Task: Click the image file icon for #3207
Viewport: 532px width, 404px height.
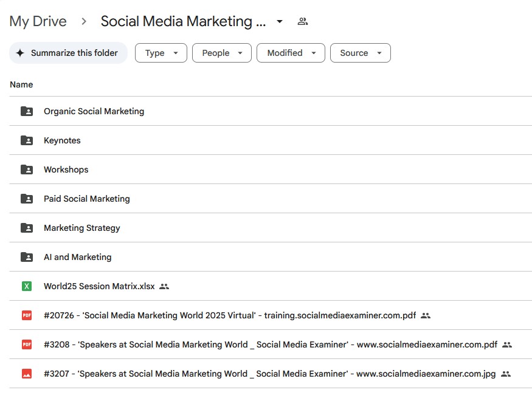Action: (27, 374)
